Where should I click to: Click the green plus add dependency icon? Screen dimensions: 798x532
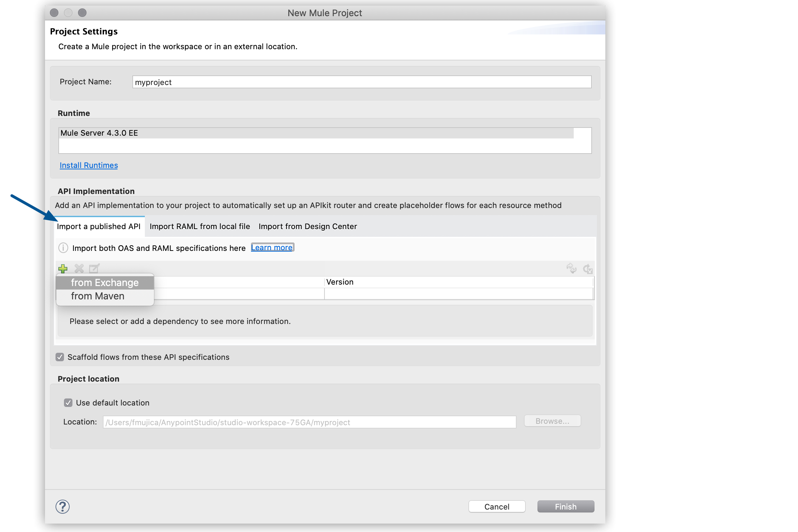click(x=63, y=269)
